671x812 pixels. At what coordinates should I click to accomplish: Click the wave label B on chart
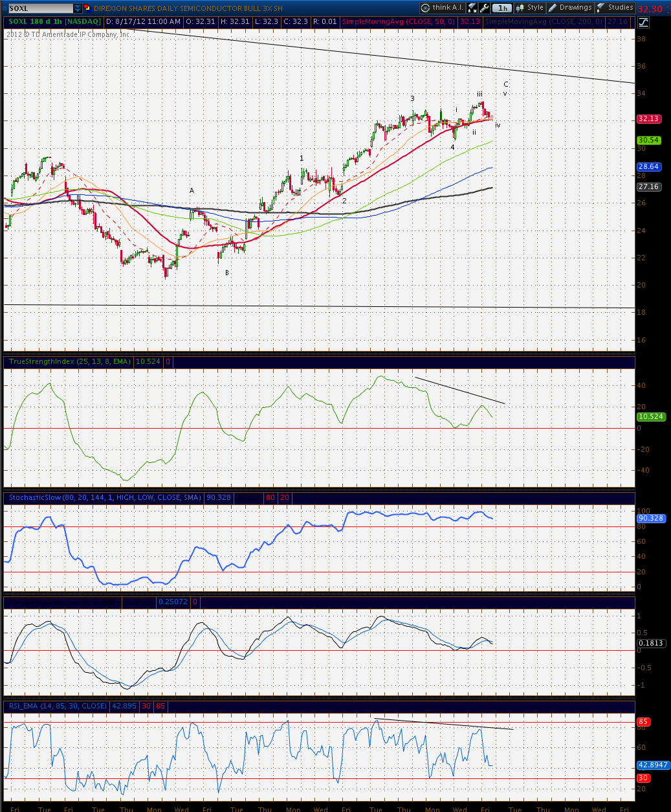[227, 273]
